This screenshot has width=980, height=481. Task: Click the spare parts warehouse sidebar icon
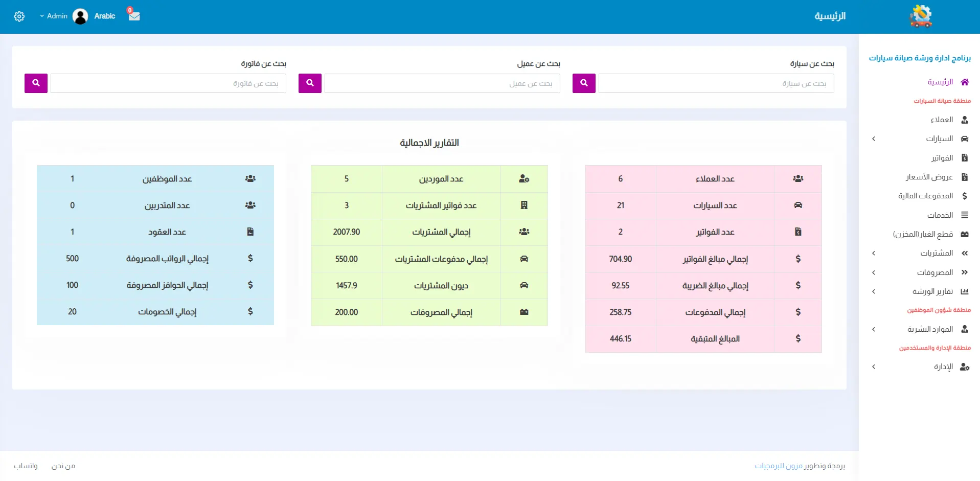click(x=965, y=234)
